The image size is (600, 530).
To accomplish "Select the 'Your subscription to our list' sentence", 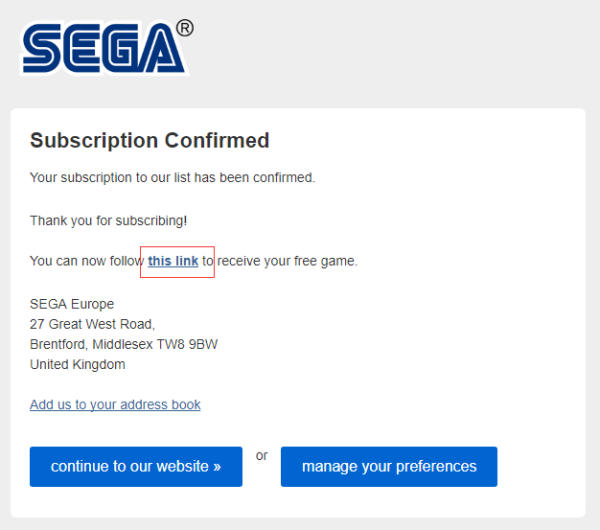I will (x=172, y=178).
